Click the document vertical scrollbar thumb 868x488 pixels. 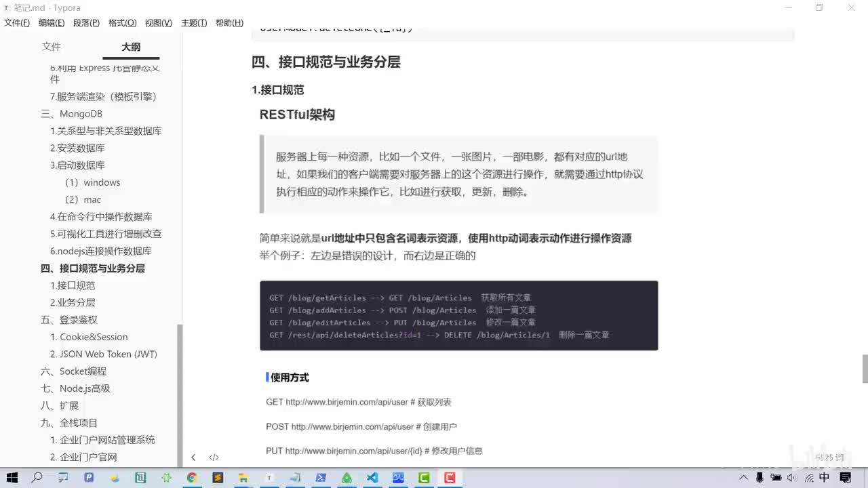coord(865,369)
